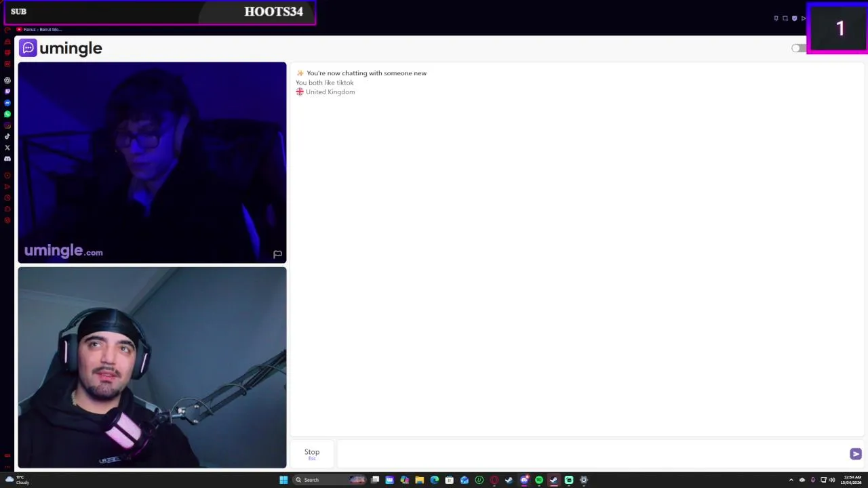Switch to the Fairuz - Beirut browser tab
This screenshot has height=488, width=868.
click(39, 30)
